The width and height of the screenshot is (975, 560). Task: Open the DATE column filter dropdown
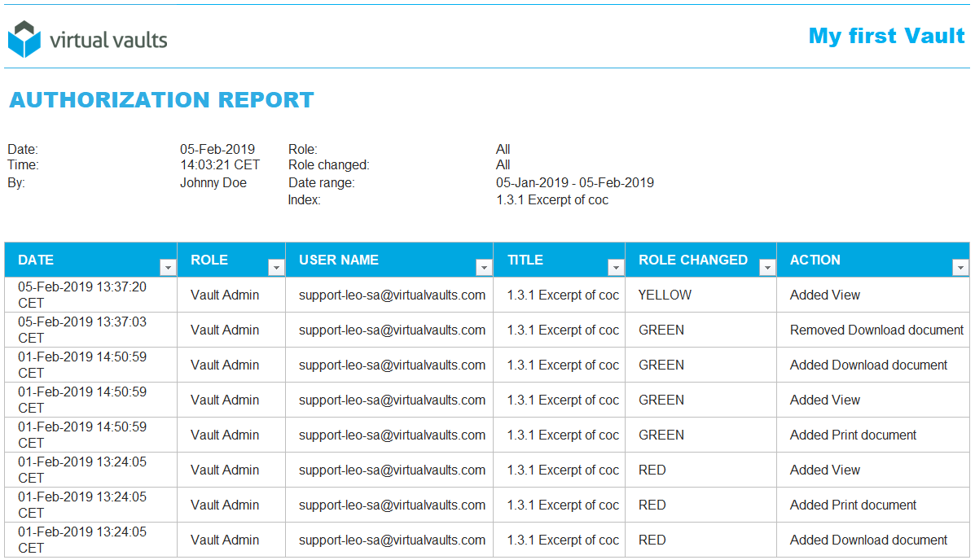pyautogui.click(x=168, y=267)
